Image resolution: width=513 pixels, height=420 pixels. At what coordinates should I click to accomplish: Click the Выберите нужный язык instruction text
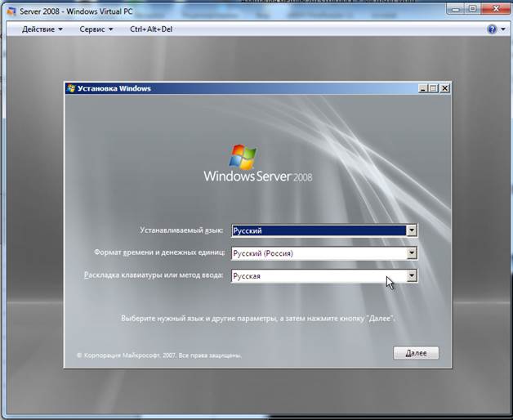(x=258, y=318)
